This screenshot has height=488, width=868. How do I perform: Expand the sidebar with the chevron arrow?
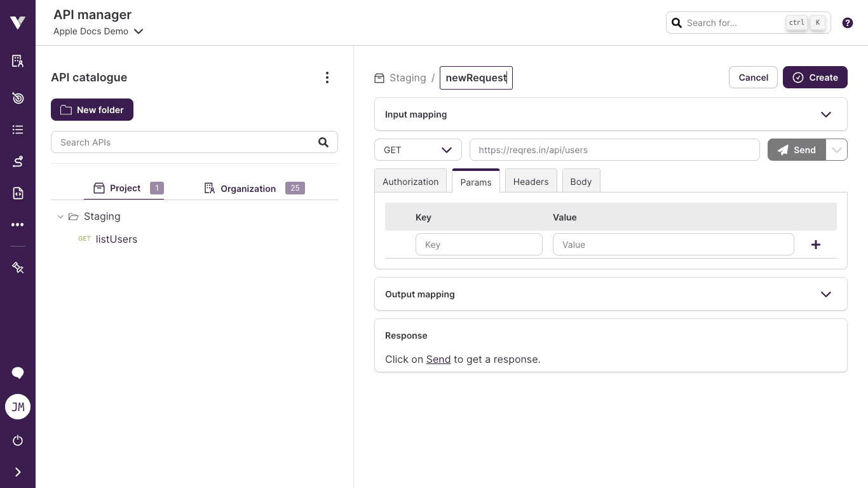(x=17, y=471)
